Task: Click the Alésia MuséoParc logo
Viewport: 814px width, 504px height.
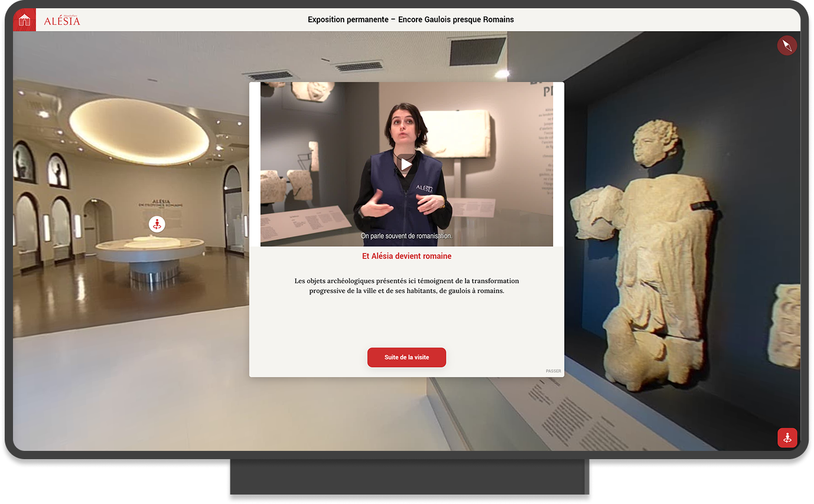Action: [61, 21]
